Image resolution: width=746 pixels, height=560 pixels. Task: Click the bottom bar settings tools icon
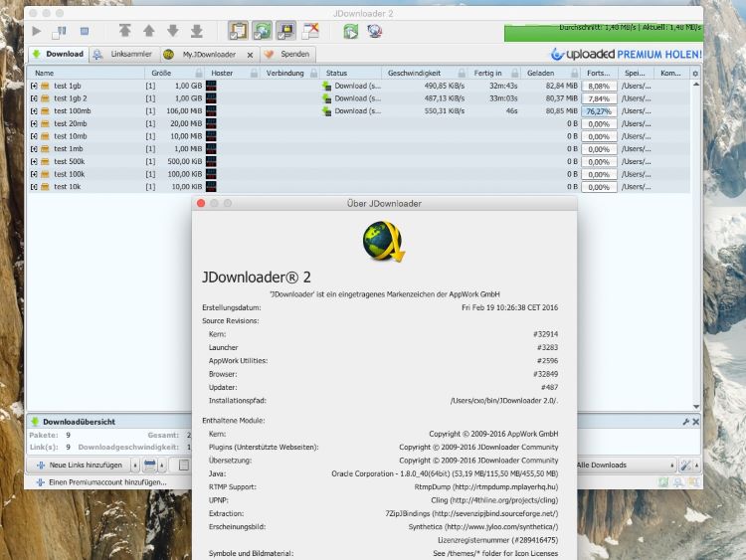pos(685,465)
